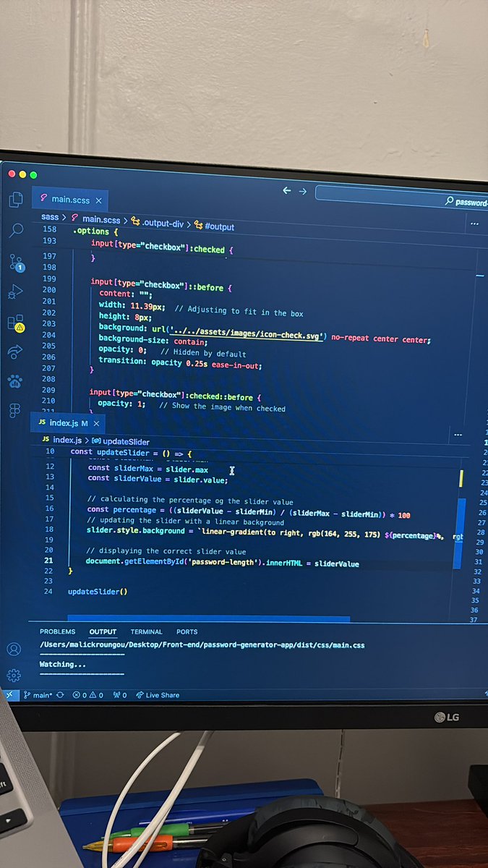
Task: Open more actions menu for index.js editor
Action: coord(457,435)
